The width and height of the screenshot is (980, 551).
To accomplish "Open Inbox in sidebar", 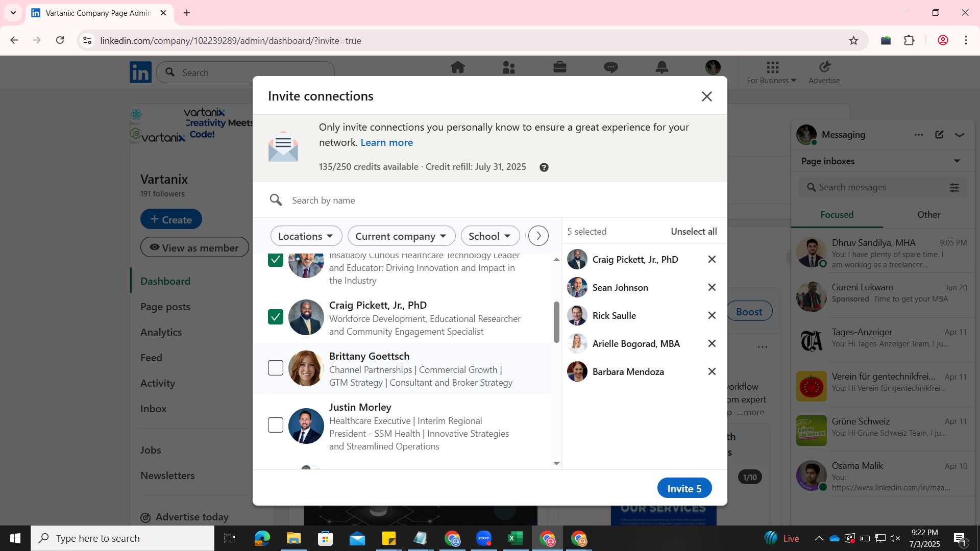I will coord(154,409).
